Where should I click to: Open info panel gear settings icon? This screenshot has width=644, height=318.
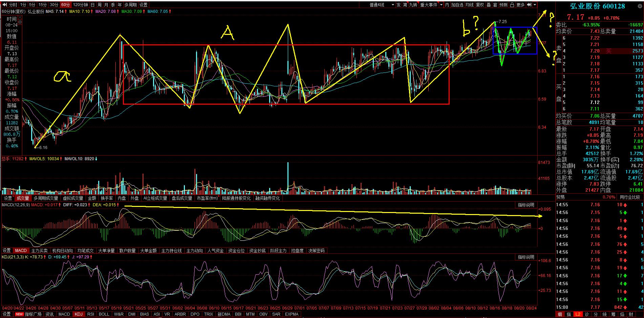pyautogui.click(x=20, y=22)
